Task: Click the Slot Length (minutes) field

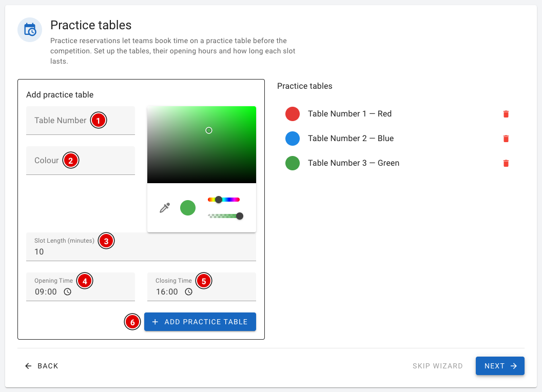Action: tap(141, 246)
